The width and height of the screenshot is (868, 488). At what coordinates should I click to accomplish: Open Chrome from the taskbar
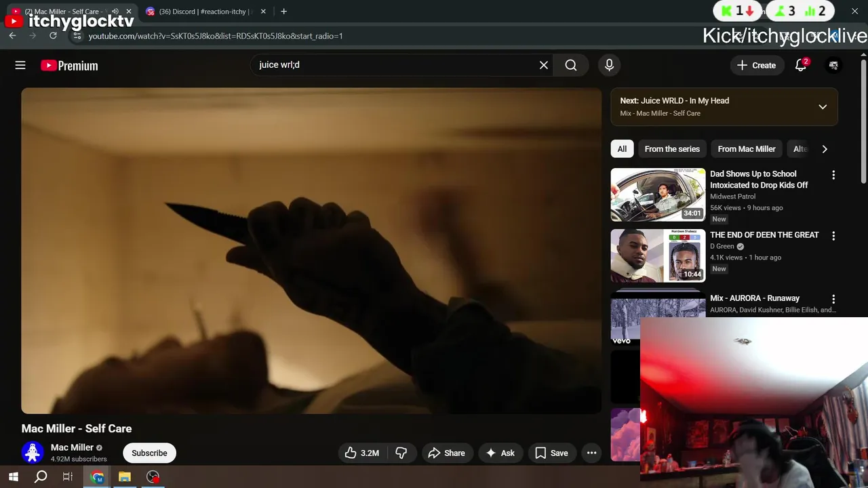[x=97, y=476]
